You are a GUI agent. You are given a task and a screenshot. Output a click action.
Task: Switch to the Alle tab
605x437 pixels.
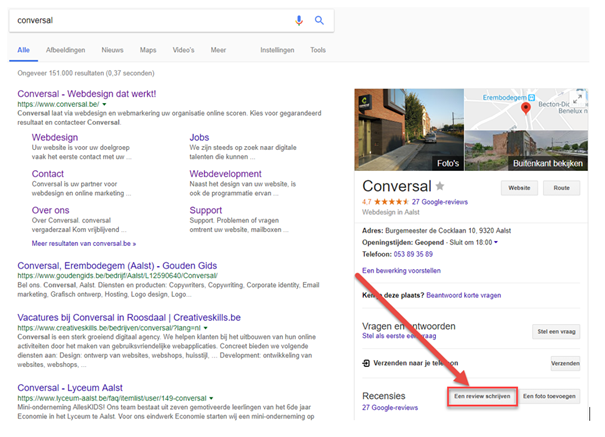click(24, 50)
